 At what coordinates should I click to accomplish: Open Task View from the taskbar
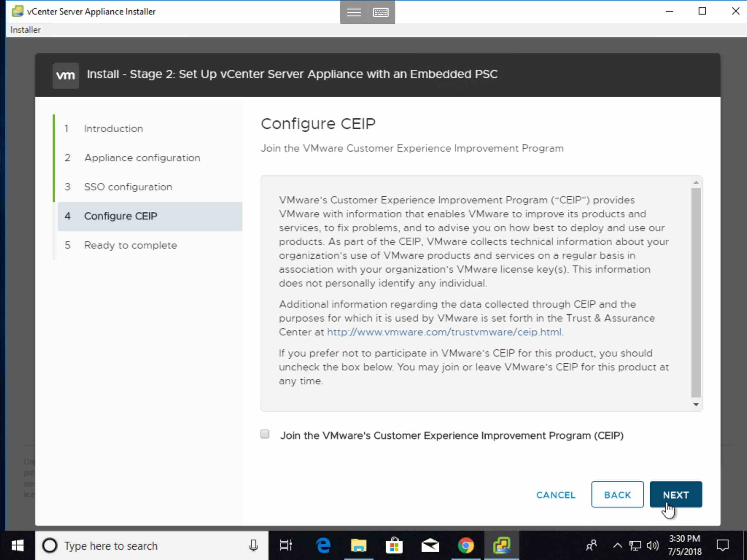286,545
